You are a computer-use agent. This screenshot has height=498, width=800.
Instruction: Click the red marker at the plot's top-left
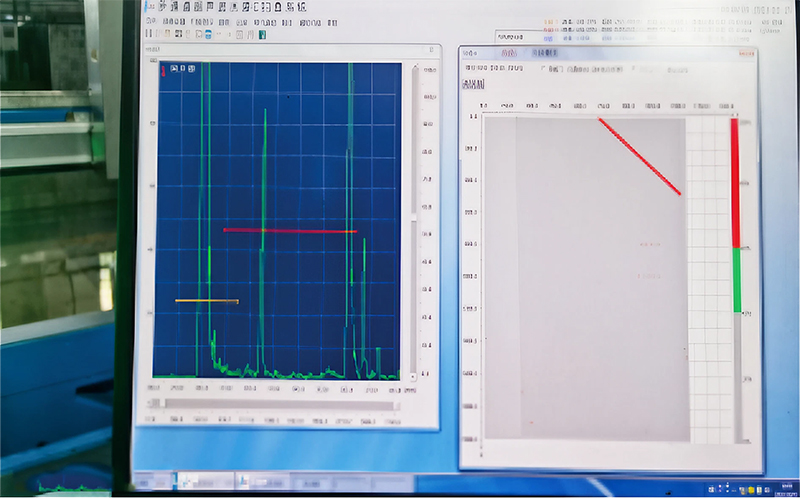tap(163, 70)
